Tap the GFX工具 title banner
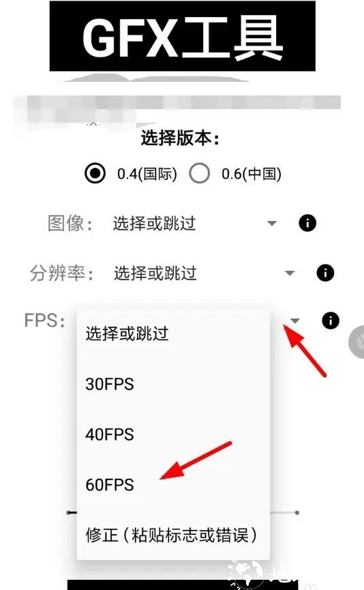The image size is (364, 590). click(183, 36)
